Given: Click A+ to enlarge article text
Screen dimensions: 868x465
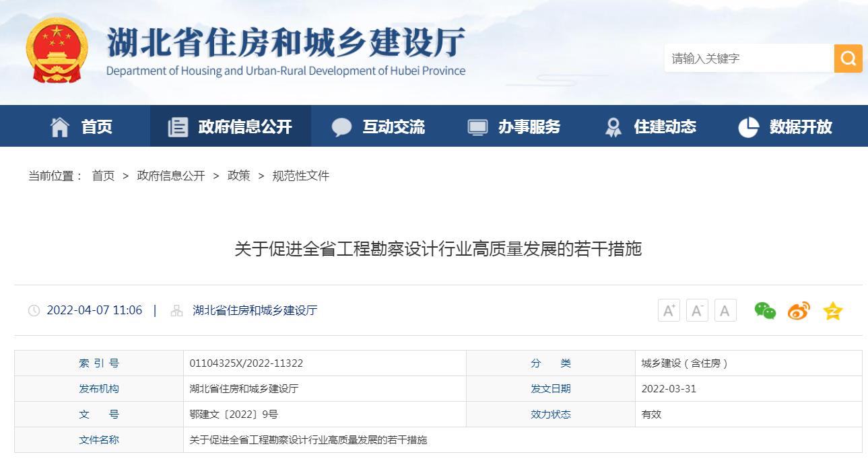Looking at the screenshot, I should coord(669,310).
